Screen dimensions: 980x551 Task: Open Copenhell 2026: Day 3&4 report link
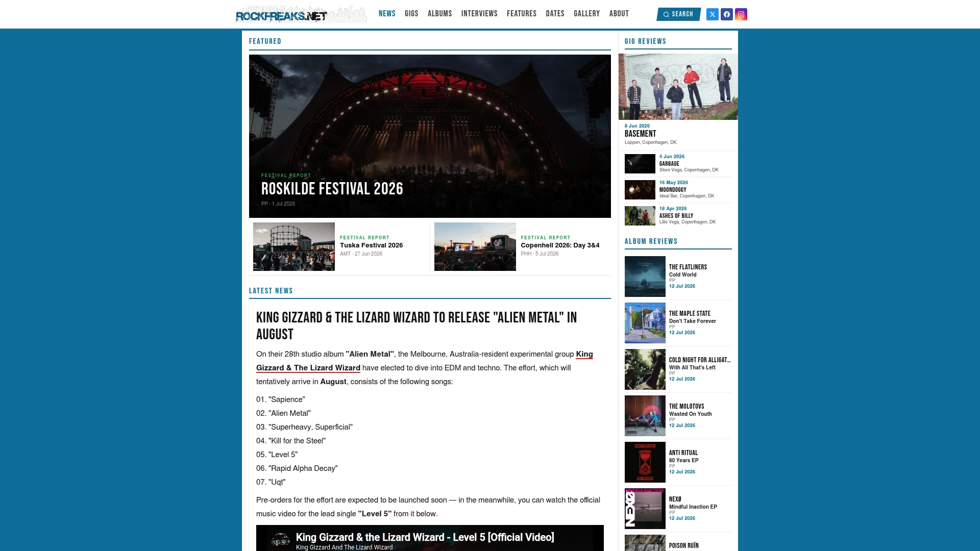pyautogui.click(x=560, y=245)
